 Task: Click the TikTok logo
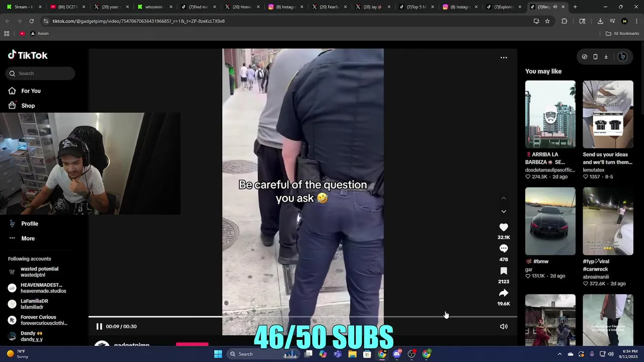(28, 55)
